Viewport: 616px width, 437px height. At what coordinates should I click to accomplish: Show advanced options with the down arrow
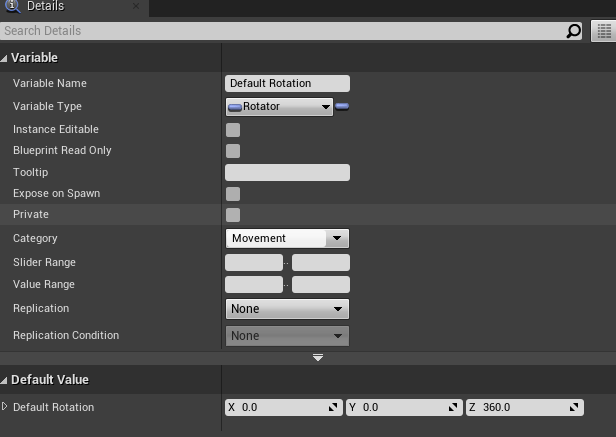318,358
